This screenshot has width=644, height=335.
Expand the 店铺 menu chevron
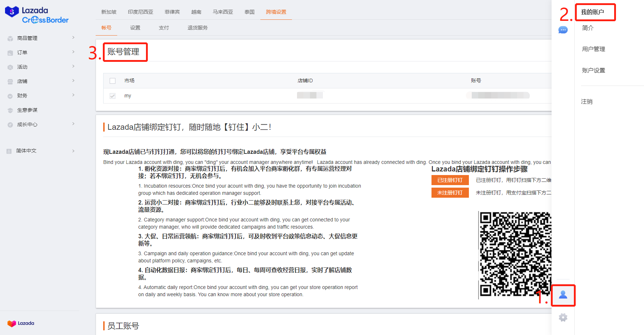pos(73,81)
